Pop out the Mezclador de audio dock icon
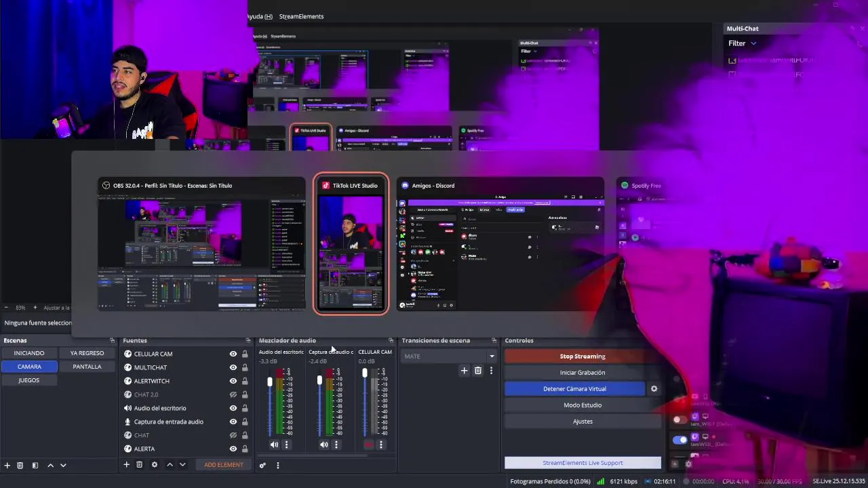The image size is (868, 488). pyautogui.click(x=391, y=340)
